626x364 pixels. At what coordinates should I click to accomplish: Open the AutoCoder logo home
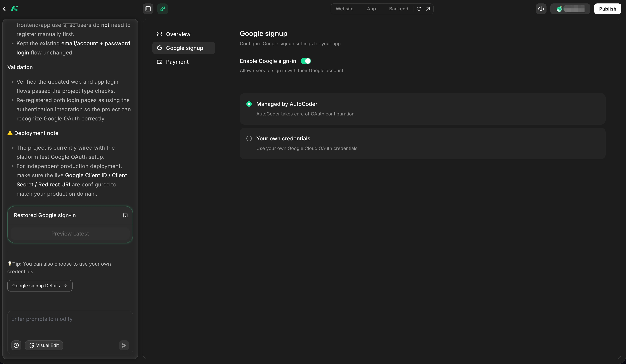14,9
